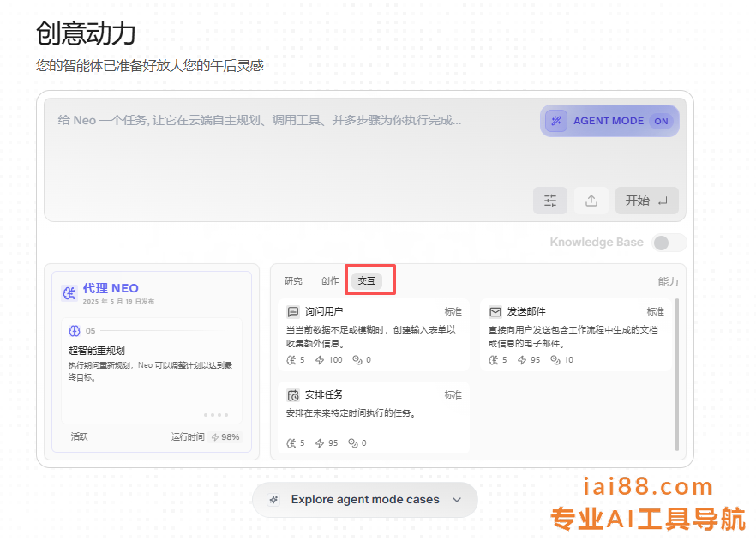Expand Explore agent mode cases chevron
The image size is (756, 541).
coord(457,500)
